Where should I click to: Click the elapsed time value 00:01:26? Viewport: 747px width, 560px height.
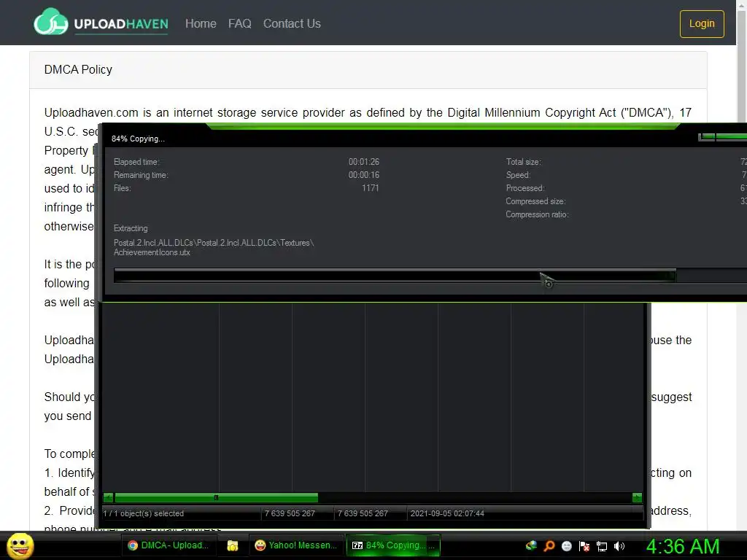click(364, 162)
